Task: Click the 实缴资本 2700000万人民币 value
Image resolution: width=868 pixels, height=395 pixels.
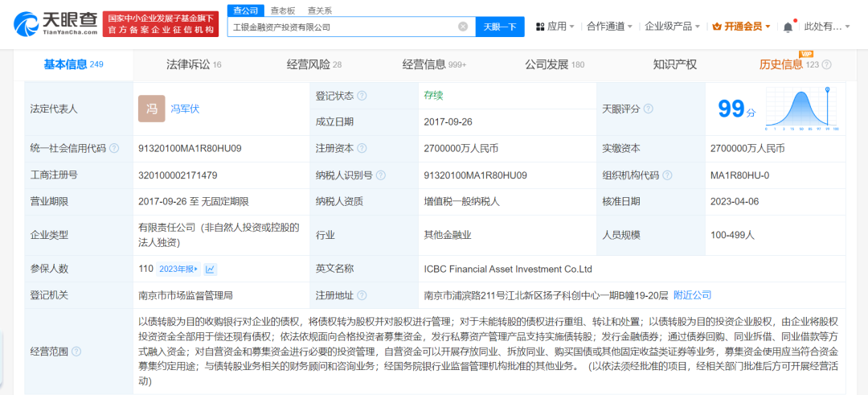Action: (748, 149)
